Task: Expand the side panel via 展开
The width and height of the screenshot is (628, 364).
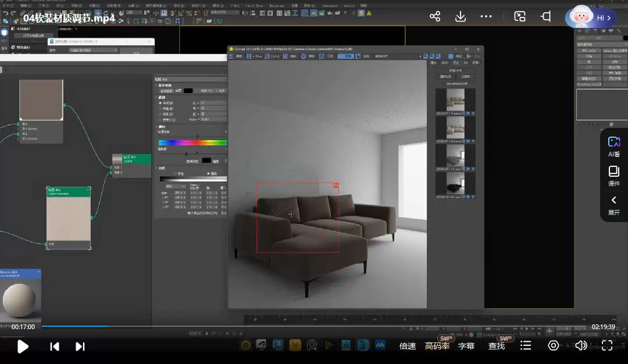Action: (x=614, y=205)
